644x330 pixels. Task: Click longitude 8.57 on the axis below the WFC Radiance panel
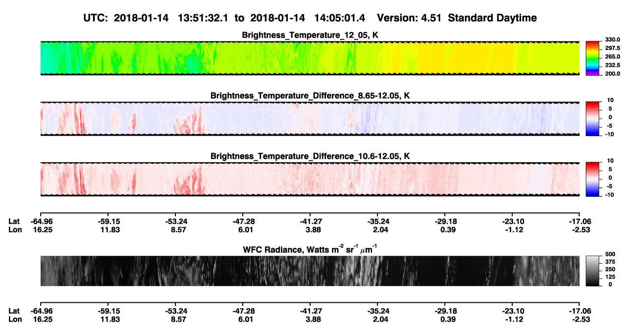click(x=177, y=319)
